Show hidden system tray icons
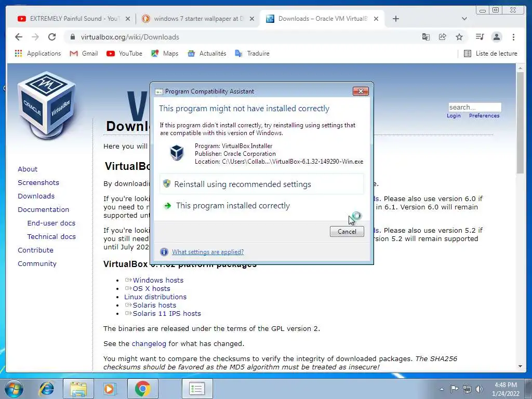This screenshot has height=399, width=532. click(x=442, y=389)
